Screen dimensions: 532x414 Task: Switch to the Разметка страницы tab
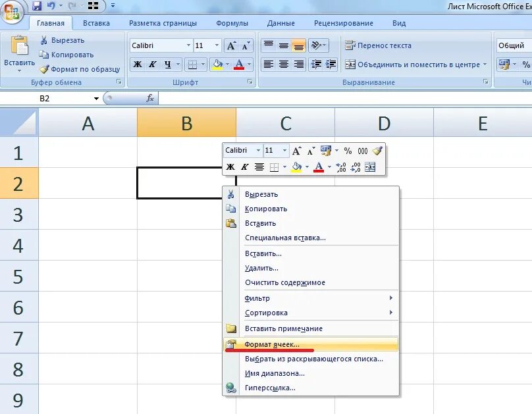point(163,24)
